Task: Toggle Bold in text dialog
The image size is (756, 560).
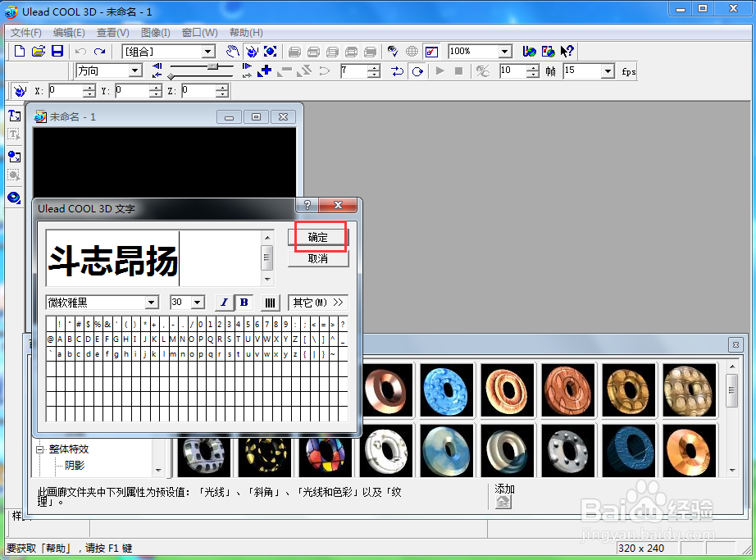Action: pyautogui.click(x=244, y=303)
